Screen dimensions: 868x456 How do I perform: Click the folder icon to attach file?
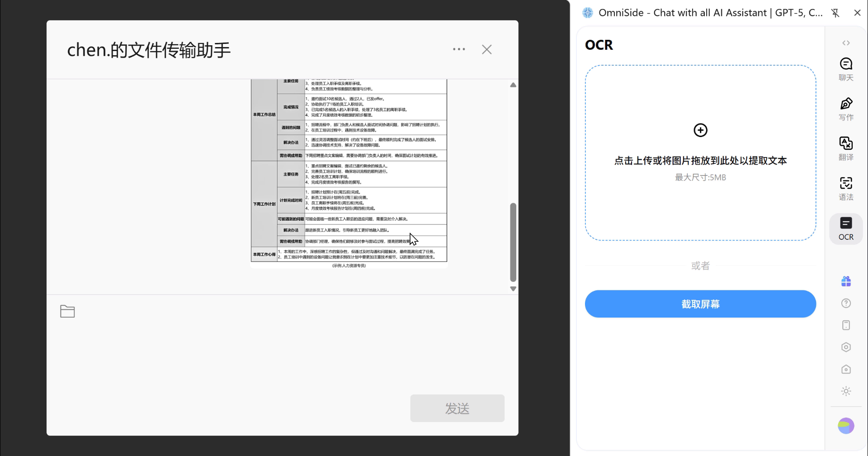(67, 311)
